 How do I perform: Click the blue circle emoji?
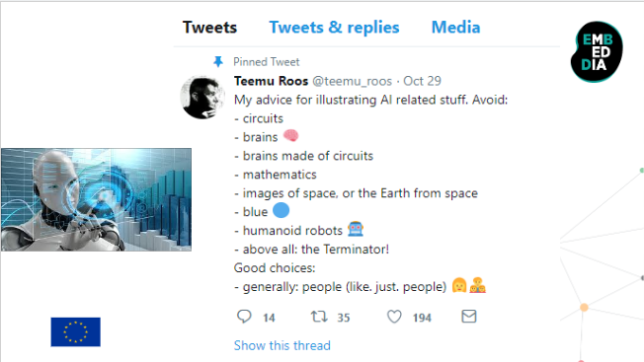tap(281, 210)
